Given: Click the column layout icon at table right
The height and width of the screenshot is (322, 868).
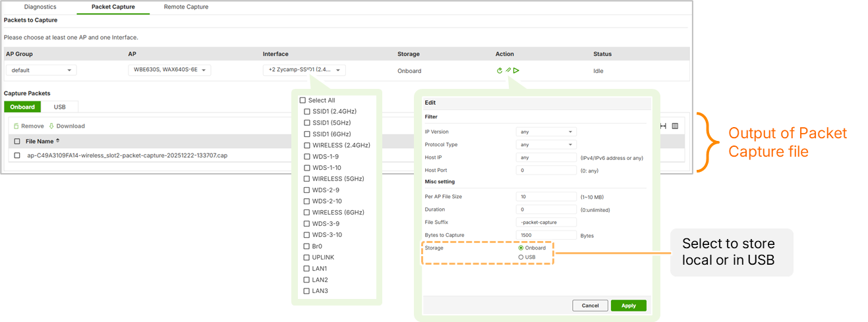Looking at the screenshot, I should (675, 126).
